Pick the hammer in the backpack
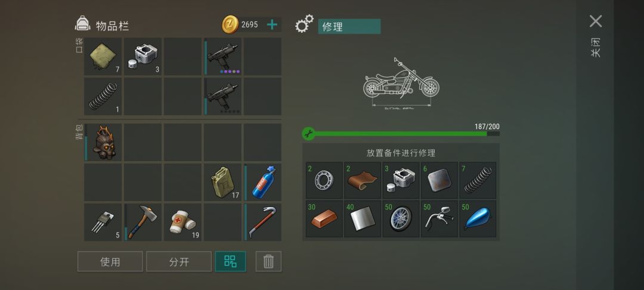The height and width of the screenshot is (290, 644). [x=143, y=222]
